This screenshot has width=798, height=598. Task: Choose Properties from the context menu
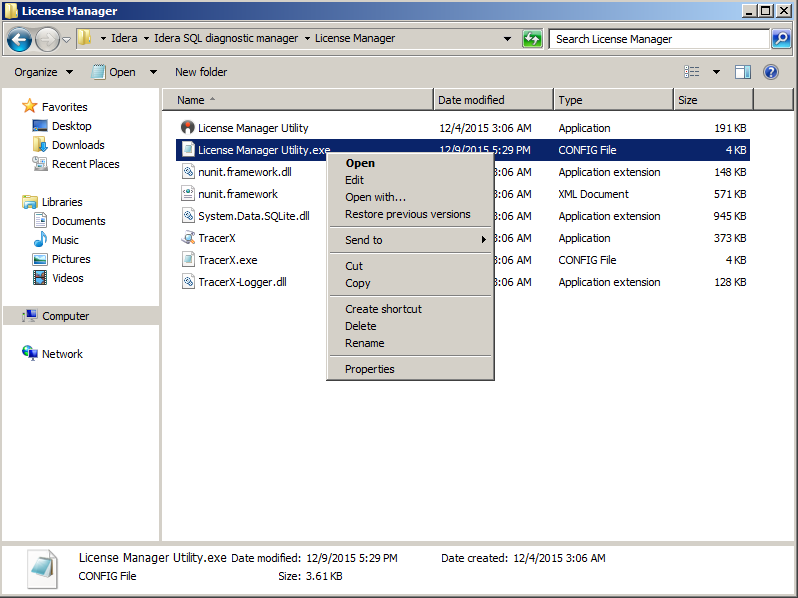369,369
